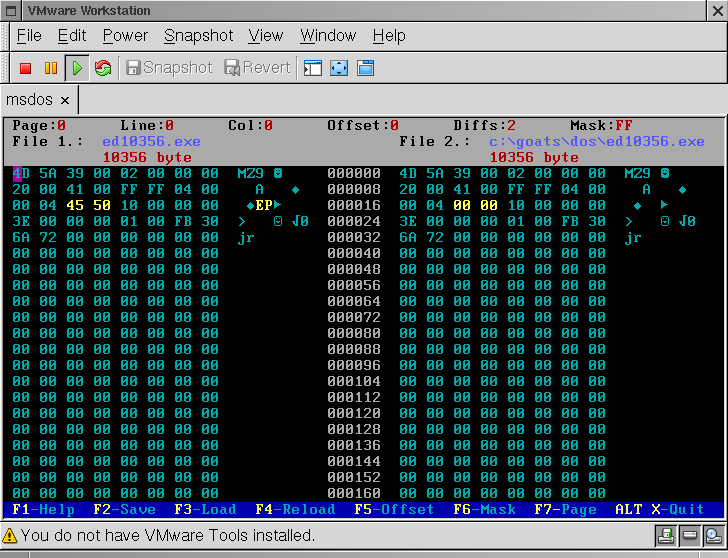Click the F3-Load label

[x=205, y=510]
